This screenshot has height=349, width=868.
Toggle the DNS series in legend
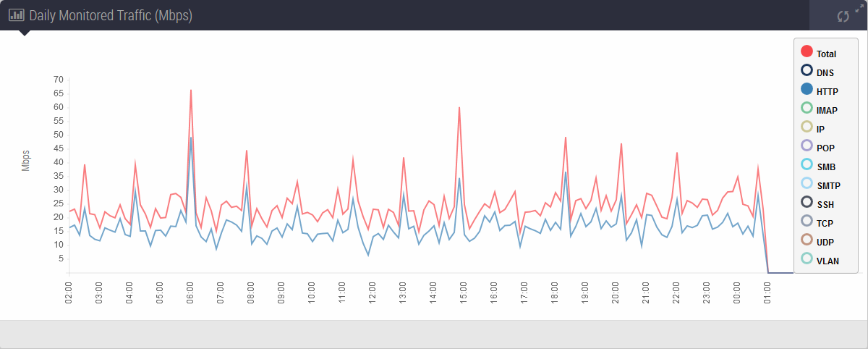coord(817,72)
